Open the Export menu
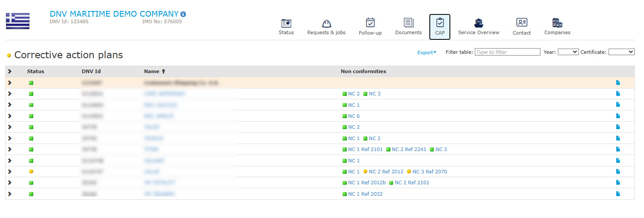Image resolution: width=644 pixels, height=218 pixels. coord(427,53)
